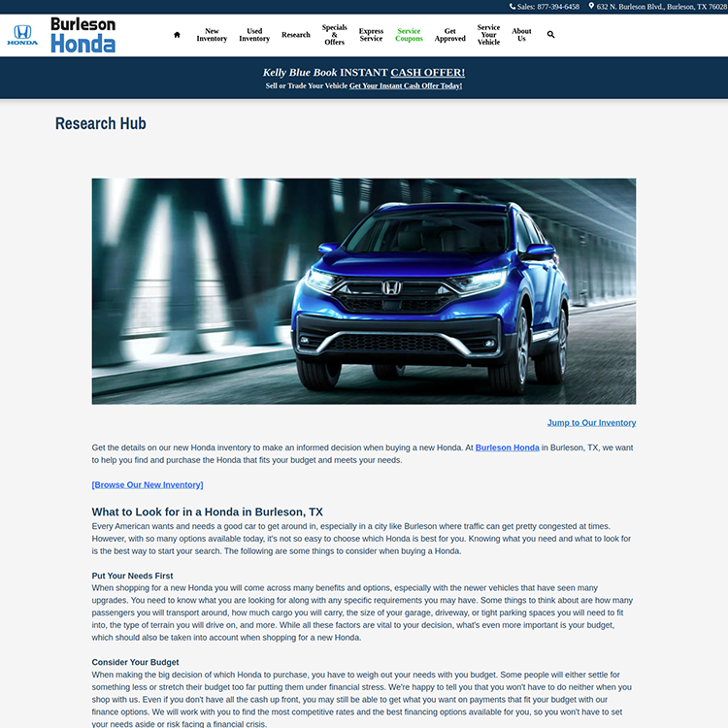
Task: Select the Get Approved menu item
Action: pos(449,35)
